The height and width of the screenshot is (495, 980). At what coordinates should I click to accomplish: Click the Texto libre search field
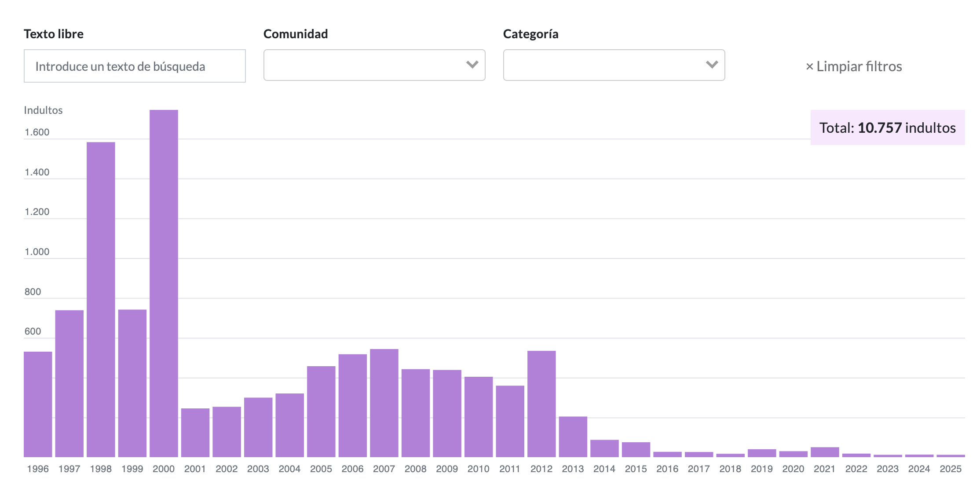click(x=135, y=66)
